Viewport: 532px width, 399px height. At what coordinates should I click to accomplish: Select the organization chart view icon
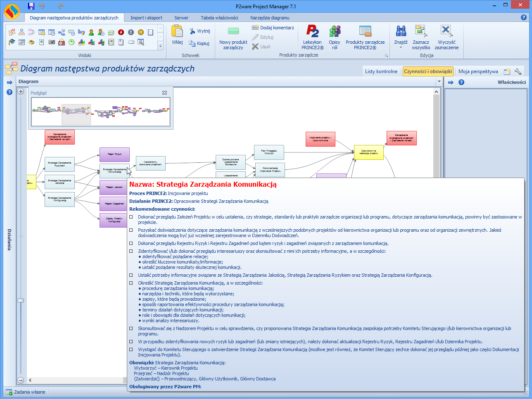pos(22,32)
